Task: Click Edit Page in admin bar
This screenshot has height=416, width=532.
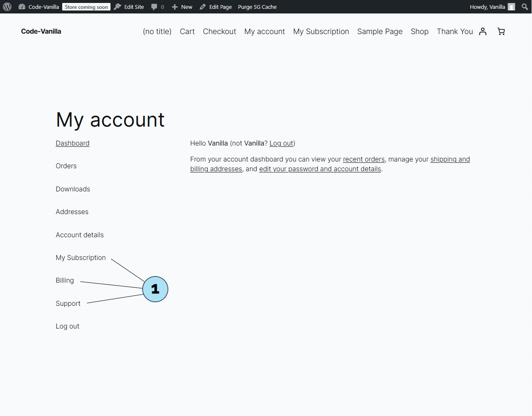Action: click(216, 7)
